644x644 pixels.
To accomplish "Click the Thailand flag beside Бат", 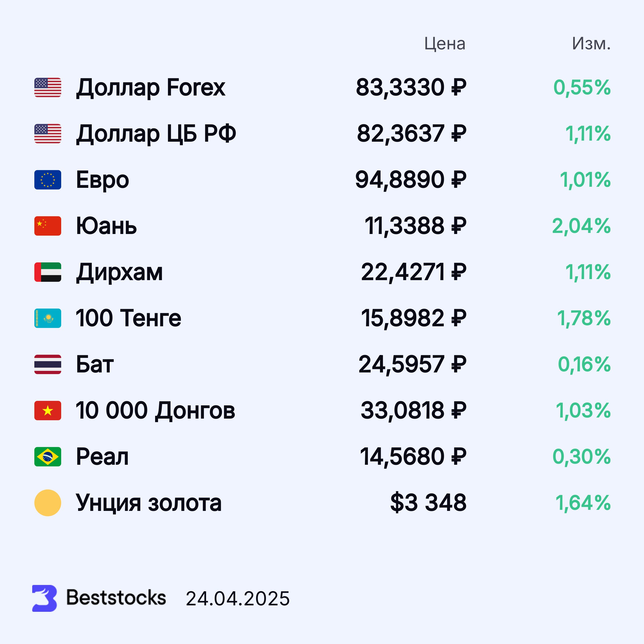I will tap(48, 364).
